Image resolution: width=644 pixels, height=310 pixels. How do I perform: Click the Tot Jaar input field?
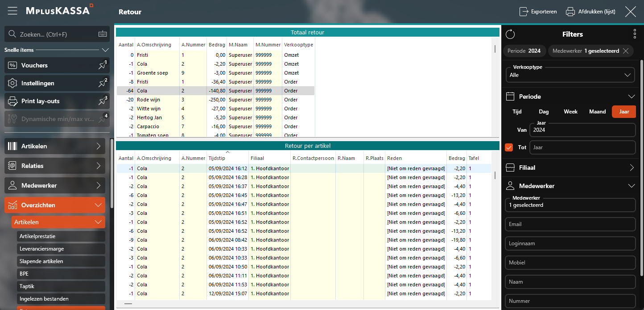(x=582, y=147)
